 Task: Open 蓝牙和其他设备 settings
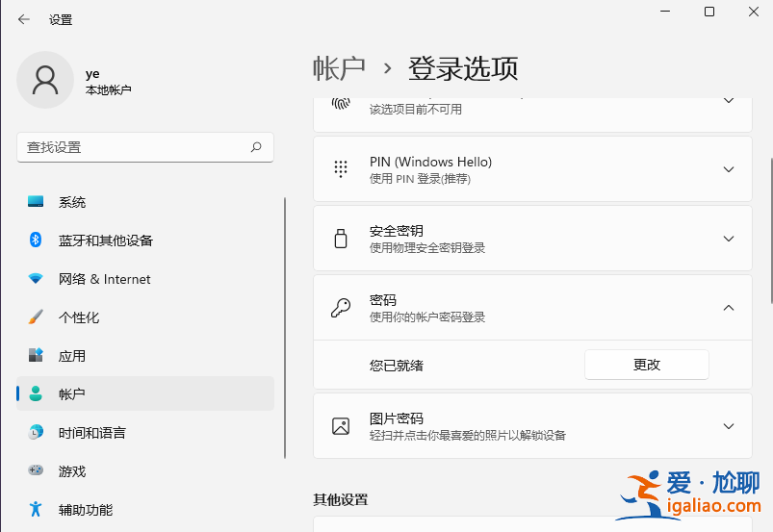point(145,241)
